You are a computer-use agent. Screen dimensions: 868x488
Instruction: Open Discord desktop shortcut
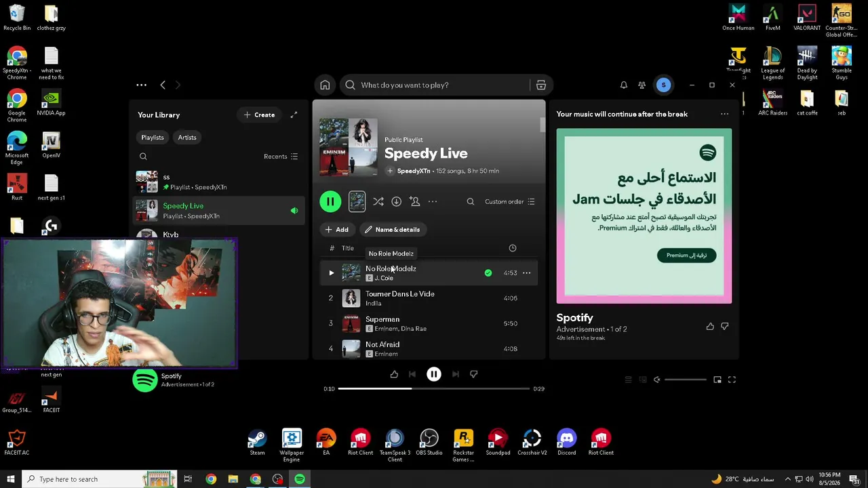click(567, 443)
